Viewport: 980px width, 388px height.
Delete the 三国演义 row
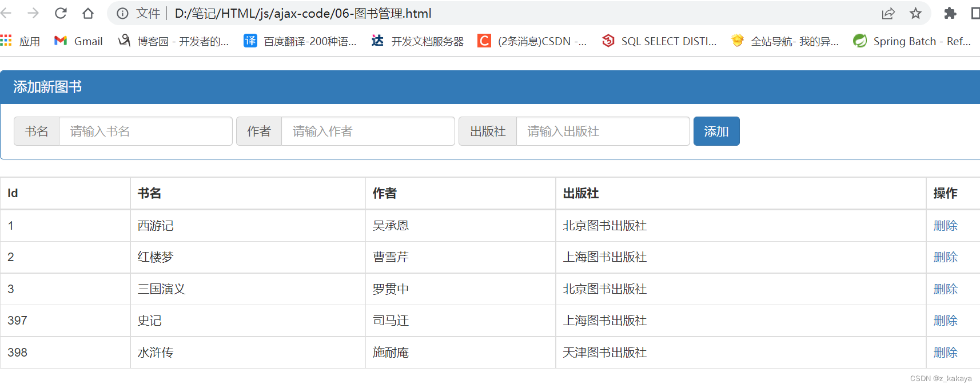(945, 289)
